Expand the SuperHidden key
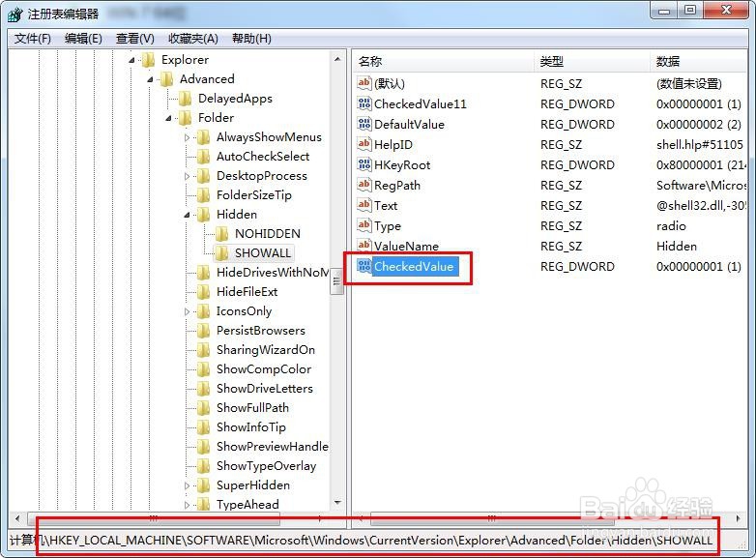The width and height of the screenshot is (756, 558). click(188, 485)
